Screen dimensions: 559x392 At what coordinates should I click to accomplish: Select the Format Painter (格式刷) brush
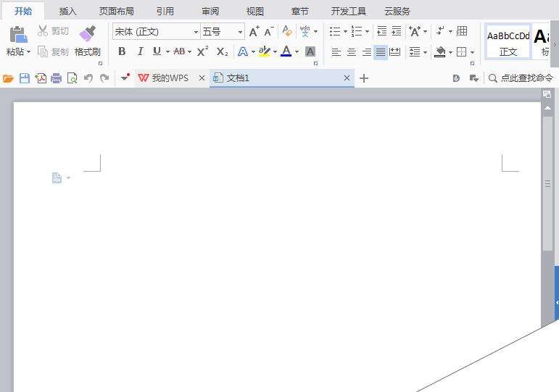pos(88,33)
